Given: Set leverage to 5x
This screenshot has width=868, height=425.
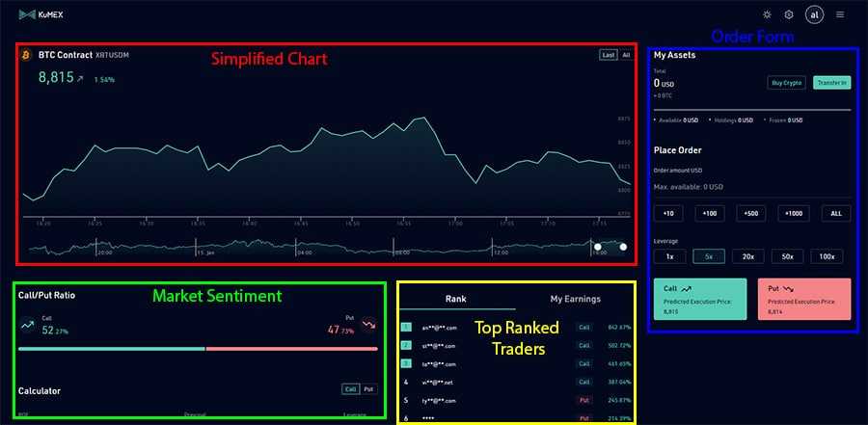Looking at the screenshot, I should tap(709, 256).
